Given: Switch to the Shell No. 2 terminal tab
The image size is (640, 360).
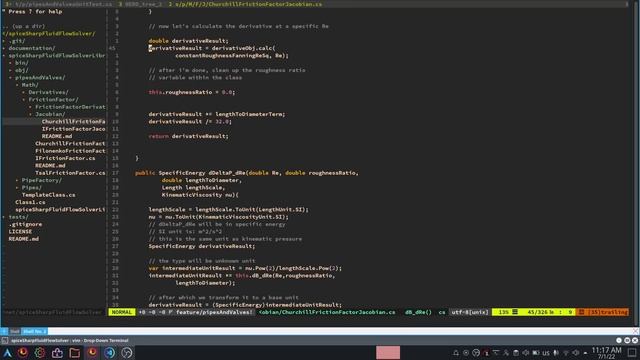Looking at the screenshot, I should [x=35, y=331].
